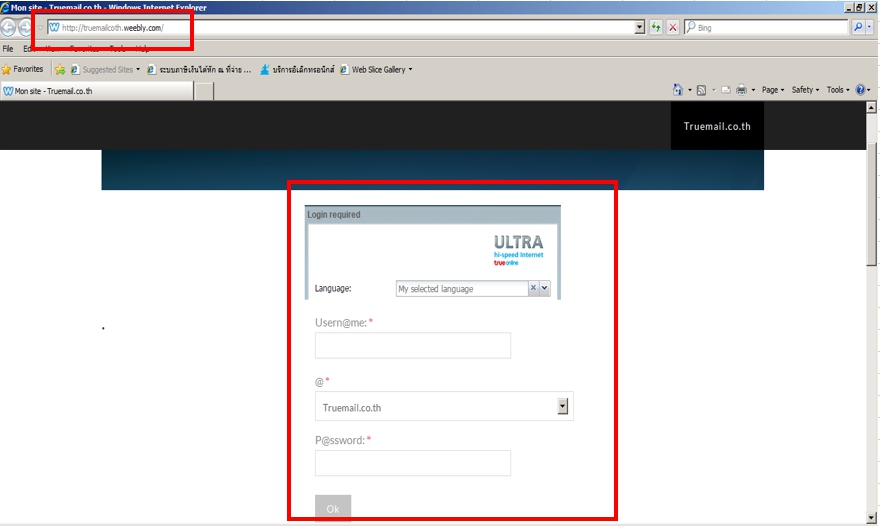880x526 pixels.
Task: Expand the Print dropdown arrow
Action: point(753,90)
